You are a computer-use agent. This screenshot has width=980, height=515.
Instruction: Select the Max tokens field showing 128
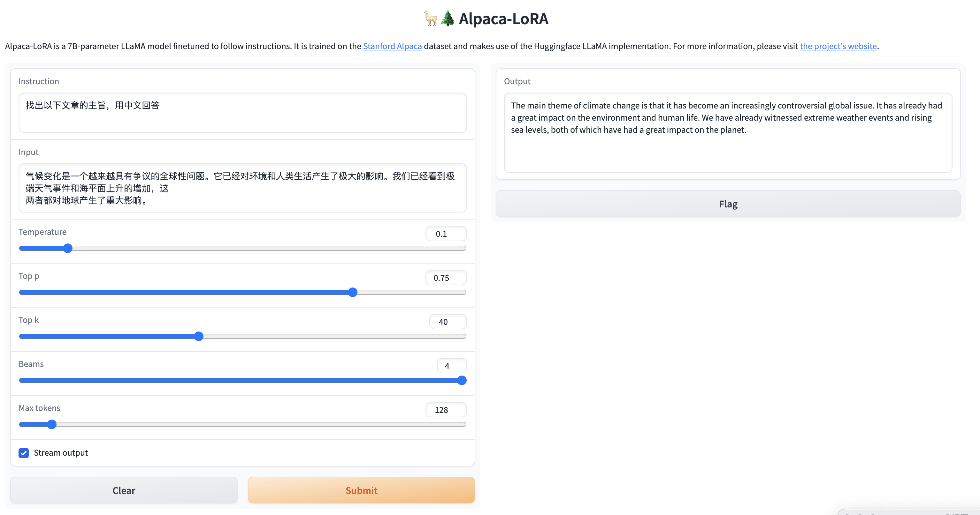coord(446,409)
